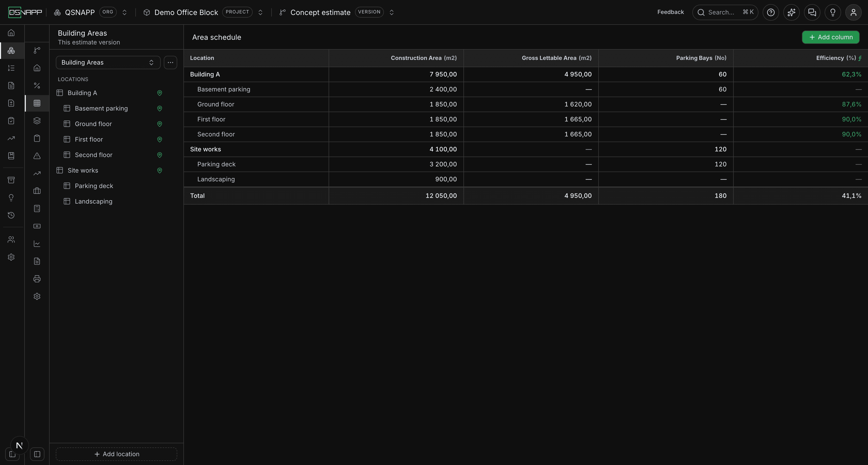
Task: Click the Add column button
Action: 831,37
